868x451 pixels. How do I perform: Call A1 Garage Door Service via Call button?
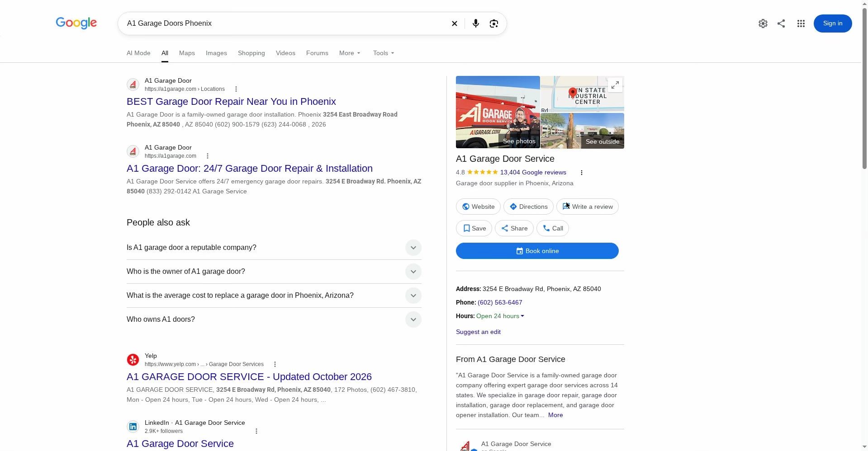tap(553, 228)
